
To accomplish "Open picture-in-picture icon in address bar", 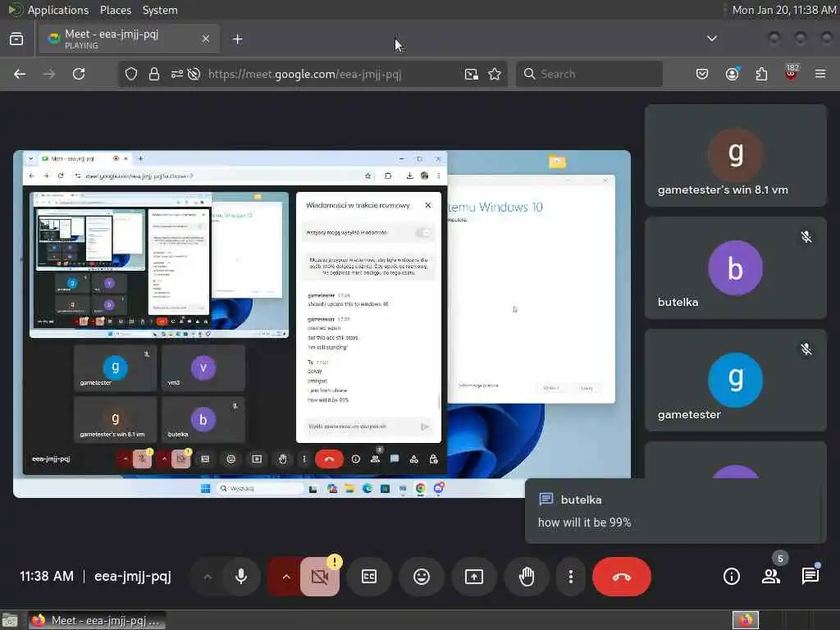I will click(x=472, y=74).
